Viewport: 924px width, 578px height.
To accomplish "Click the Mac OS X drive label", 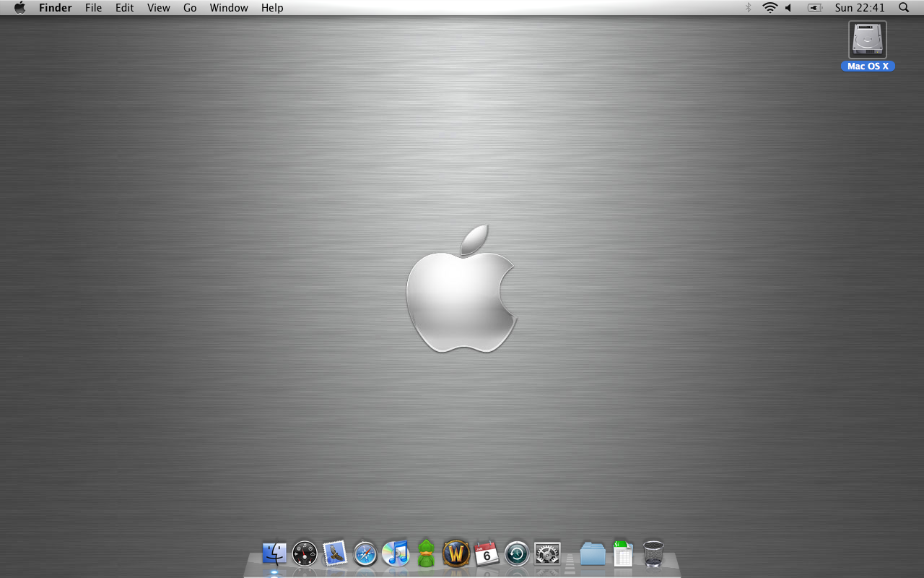I will point(868,66).
